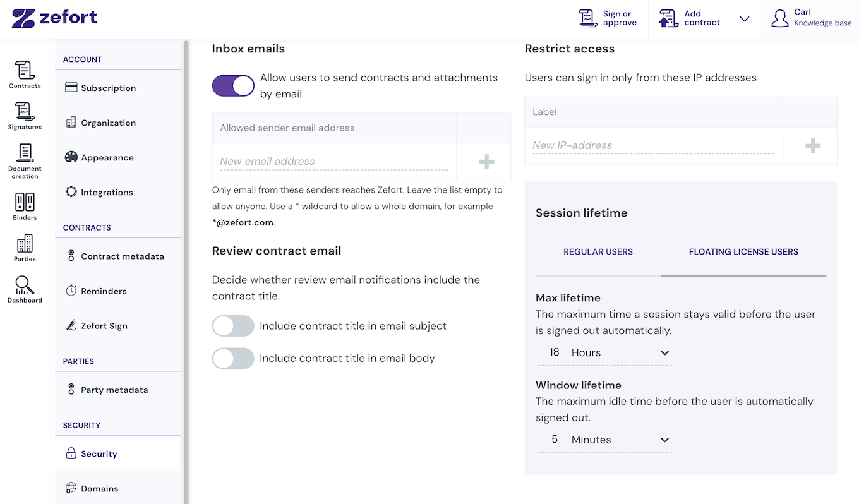Click the plus icon to add IP address
The width and height of the screenshot is (859, 504).
(813, 146)
